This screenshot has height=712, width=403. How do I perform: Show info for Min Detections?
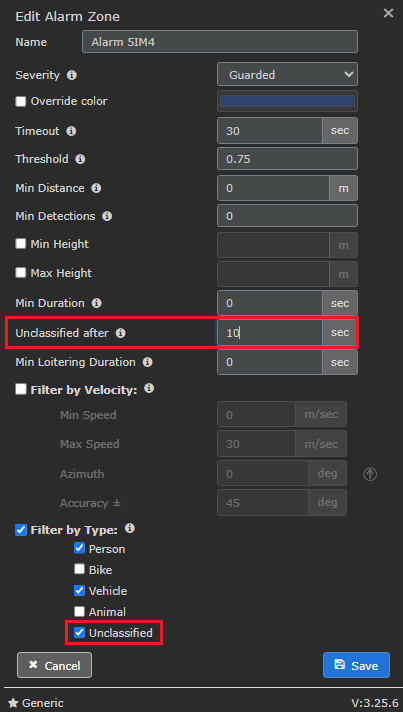[107, 216]
